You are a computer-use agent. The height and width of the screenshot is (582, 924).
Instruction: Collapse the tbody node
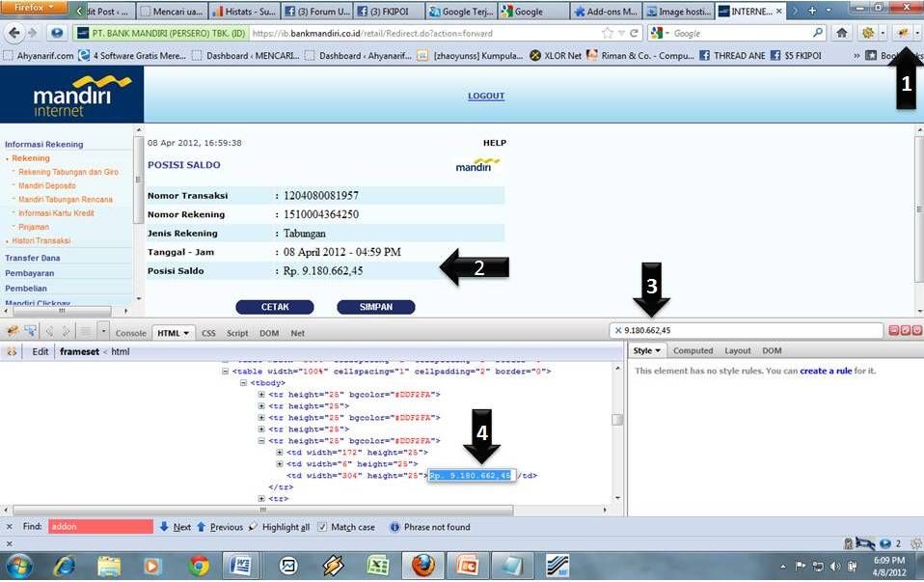pos(243,383)
